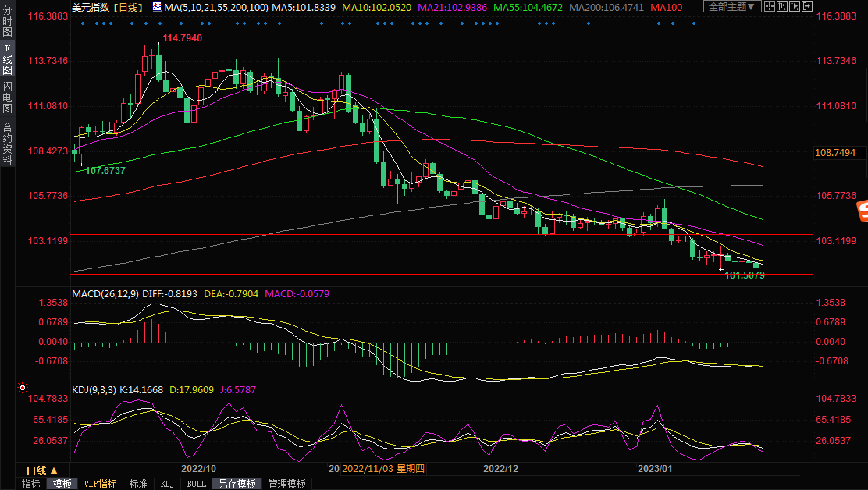The image size is (868, 490).
Task: Click the MA indicator icon beside MA(5,10,21,55,200,100)
Action: point(157,7)
